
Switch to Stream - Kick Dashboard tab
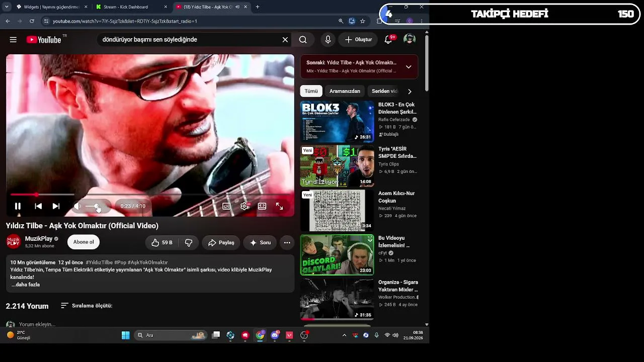131,7
